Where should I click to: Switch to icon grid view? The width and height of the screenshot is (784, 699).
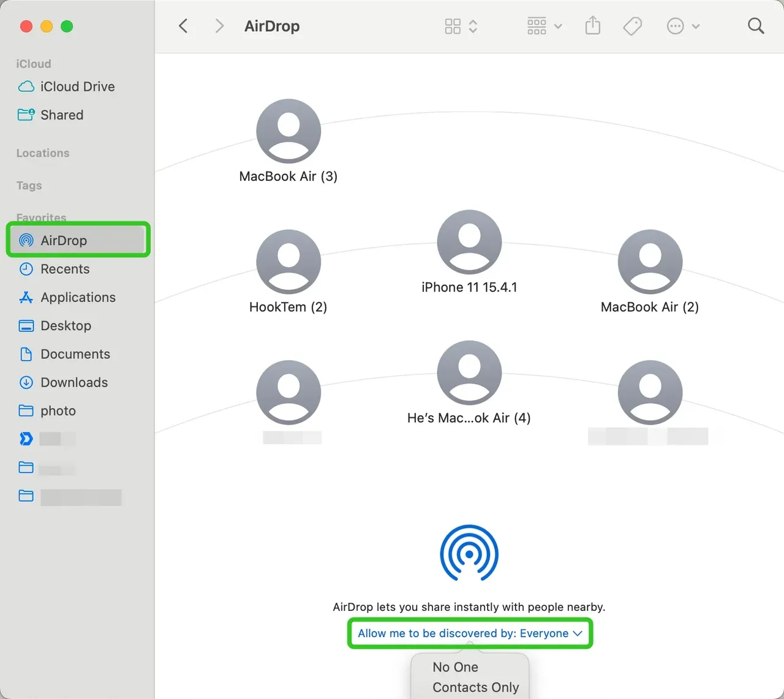pyautogui.click(x=453, y=26)
